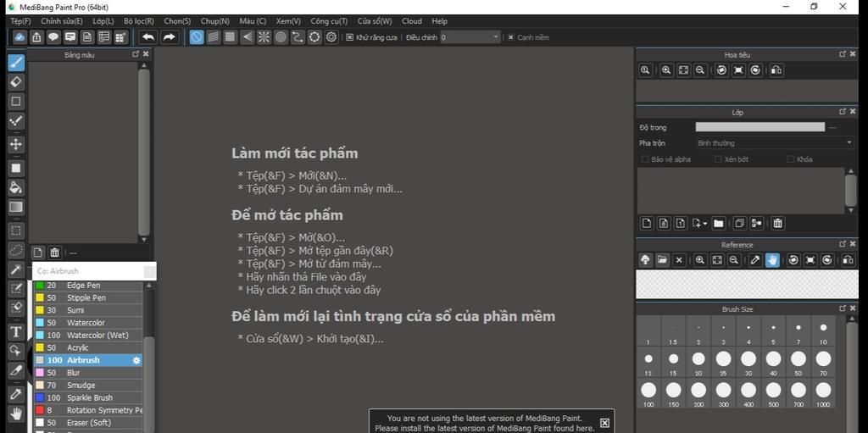Click the cloud save icon in toolbar
Viewport: 868px width, 433px height.
20,37
